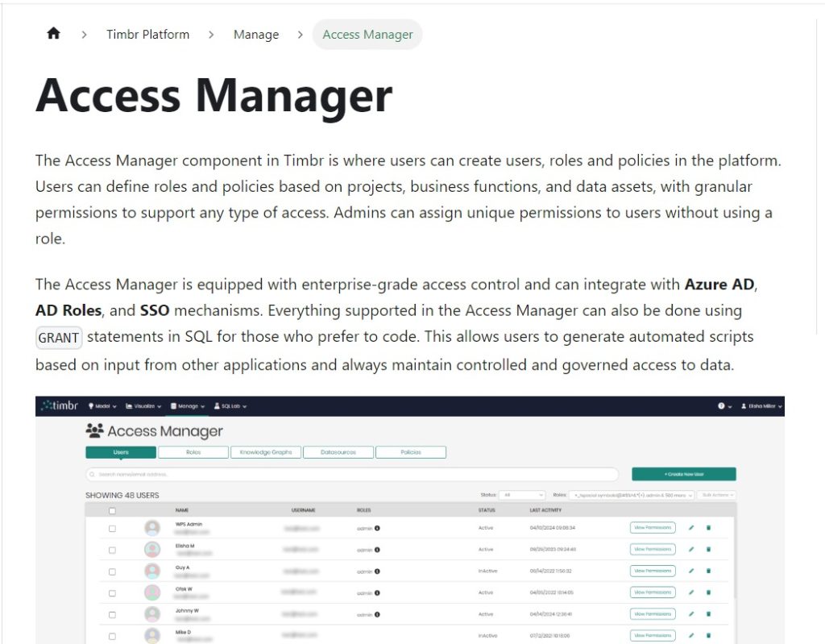The width and height of the screenshot is (825, 644).
Task: Select the Knowledge Graphs tab
Action: coord(266,451)
